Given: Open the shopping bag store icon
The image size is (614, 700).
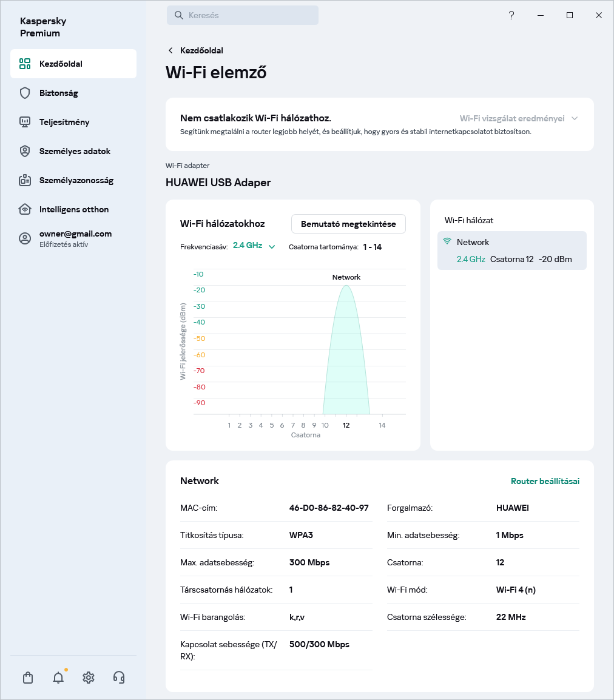Looking at the screenshot, I should pos(28,678).
